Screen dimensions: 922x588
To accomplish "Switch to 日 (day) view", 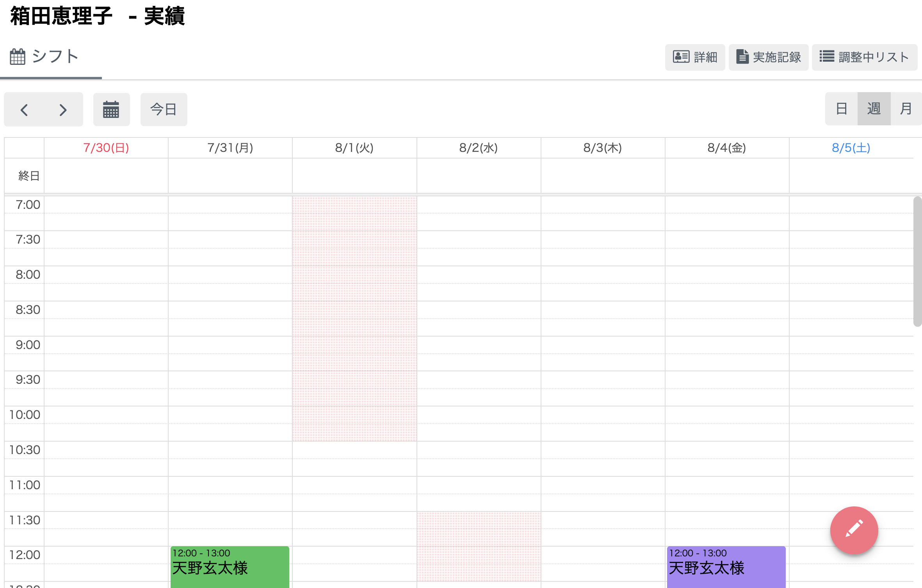I will coord(841,109).
